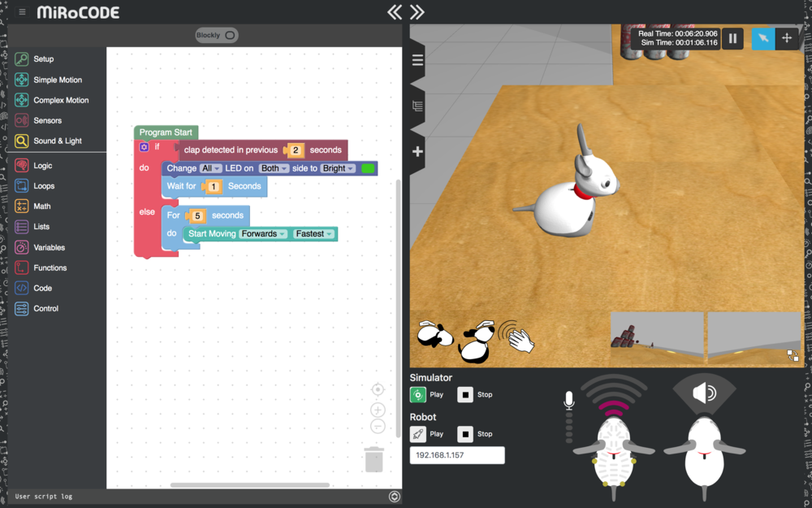The width and height of the screenshot is (812, 508).
Task: Open the Forwards direction dropdown
Action: click(x=264, y=234)
